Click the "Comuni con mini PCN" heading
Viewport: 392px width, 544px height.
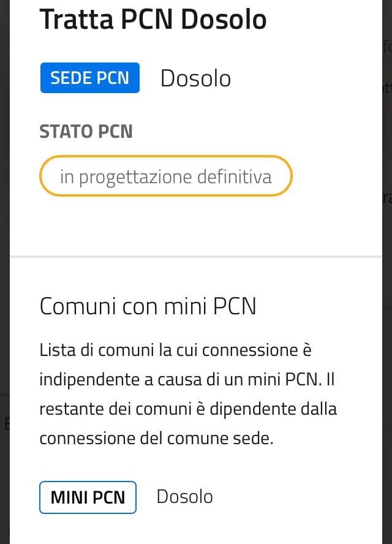point(148,306)
